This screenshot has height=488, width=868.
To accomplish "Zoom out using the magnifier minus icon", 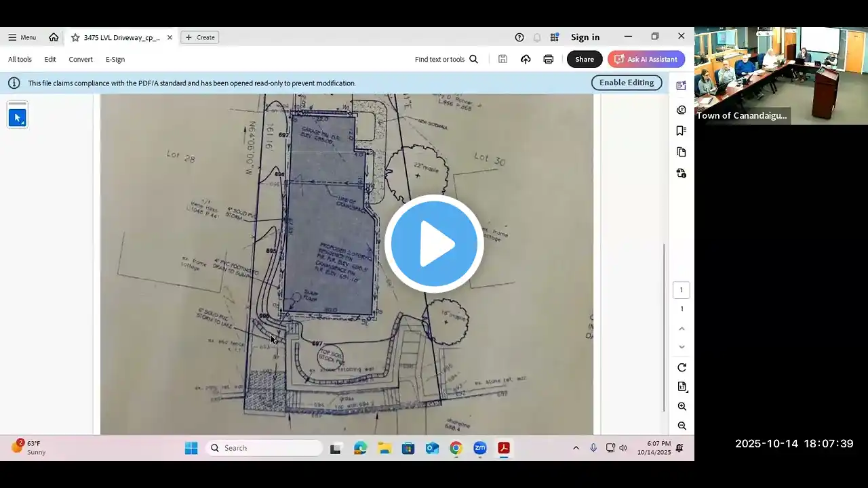I will click(x=682, y=426).
